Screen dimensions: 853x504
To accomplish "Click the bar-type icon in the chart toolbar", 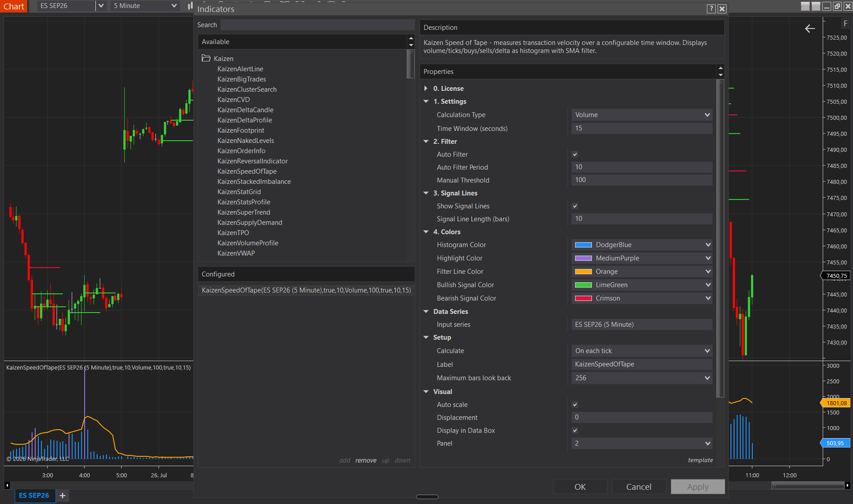I will 190,6.
